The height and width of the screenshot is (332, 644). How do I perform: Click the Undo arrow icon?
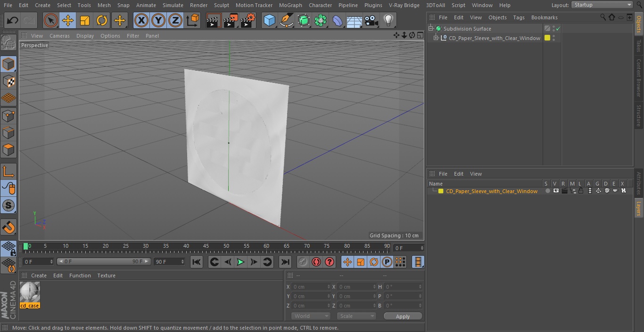point(12,20)
